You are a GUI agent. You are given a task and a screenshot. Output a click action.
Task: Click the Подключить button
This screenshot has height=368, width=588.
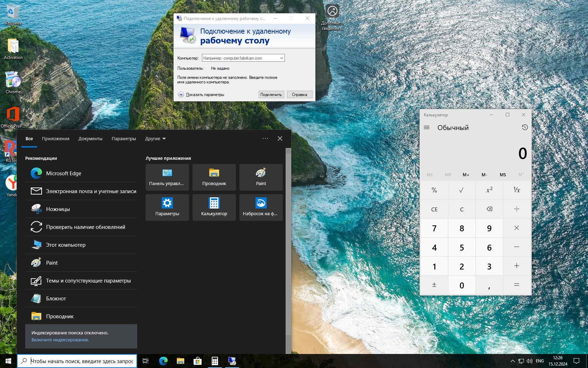[271, 95]
